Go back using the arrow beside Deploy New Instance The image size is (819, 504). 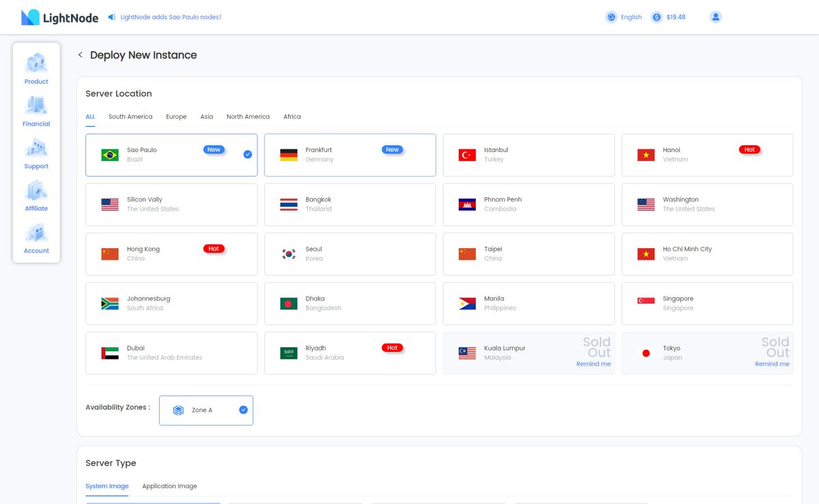(80, 55)
